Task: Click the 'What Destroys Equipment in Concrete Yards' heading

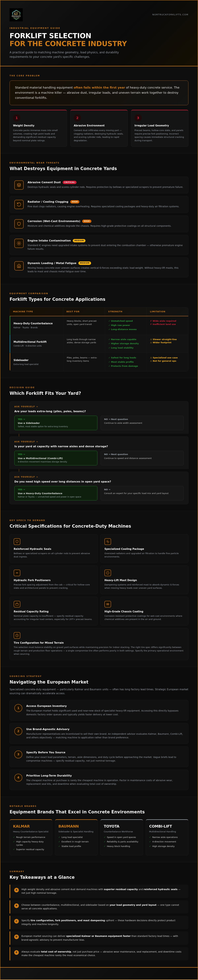Action: click(x=63, y=169)
